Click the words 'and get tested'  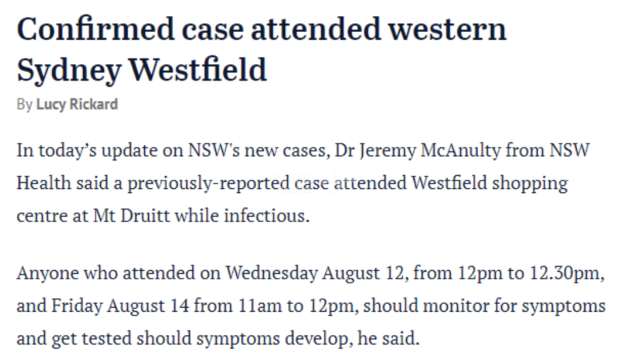[74, 338]
